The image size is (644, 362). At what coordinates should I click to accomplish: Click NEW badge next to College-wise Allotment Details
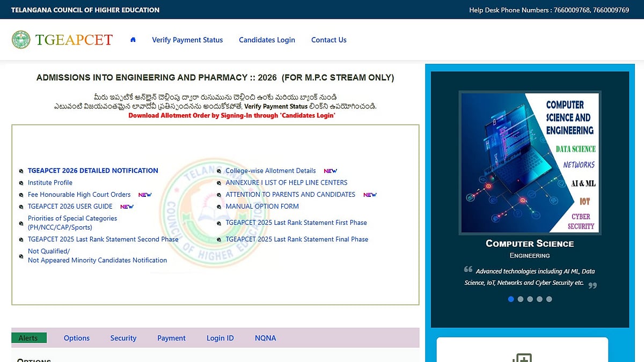pos(331,171)
